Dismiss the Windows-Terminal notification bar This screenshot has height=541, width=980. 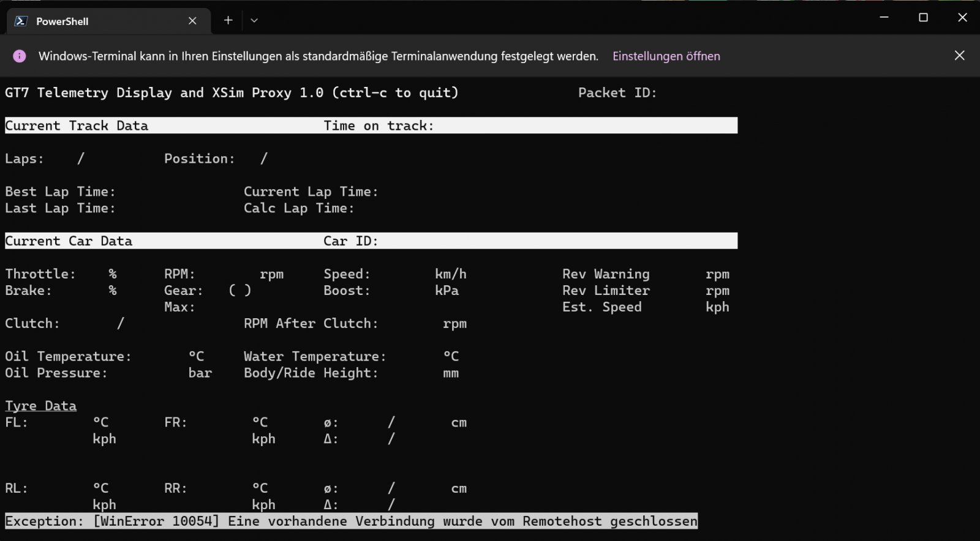coord(959,56)
